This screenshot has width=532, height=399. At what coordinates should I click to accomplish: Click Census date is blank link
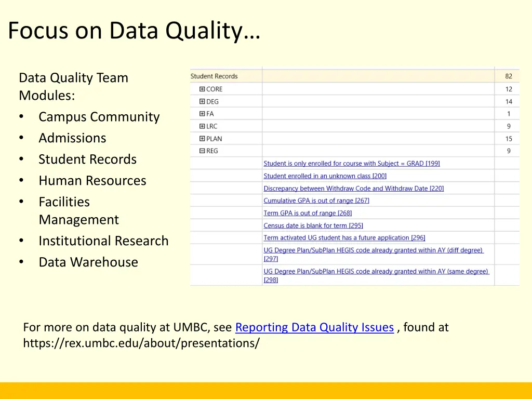[x=313, y=225]
